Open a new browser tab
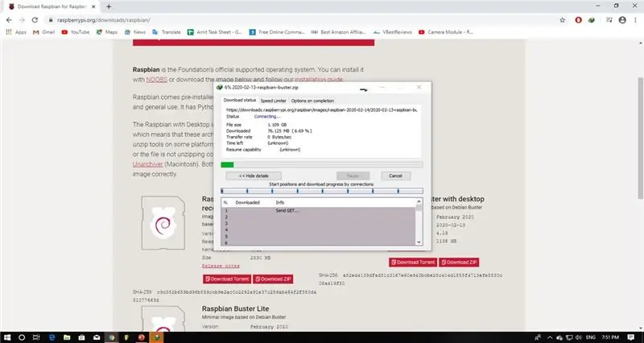The width and height of the screenshot is (644, 343). (x=109, y=6)
